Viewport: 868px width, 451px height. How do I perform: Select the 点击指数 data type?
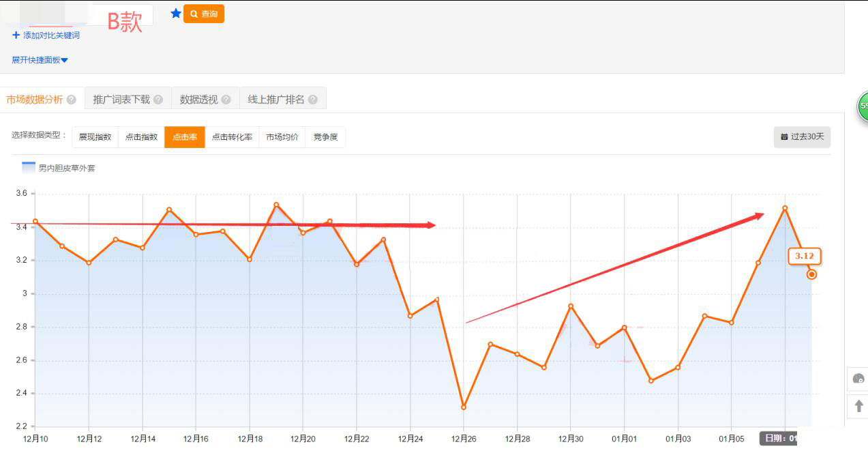[141, 137]
